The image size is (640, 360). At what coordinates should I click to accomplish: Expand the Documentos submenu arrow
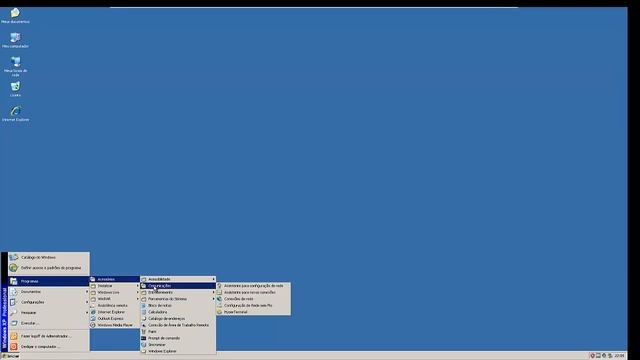tap(87, 292)
